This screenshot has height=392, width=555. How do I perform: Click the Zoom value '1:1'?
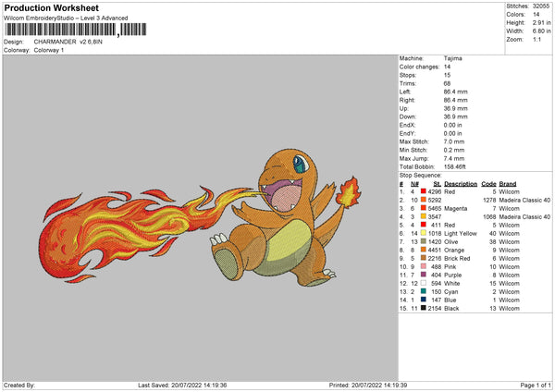(536, 39)
